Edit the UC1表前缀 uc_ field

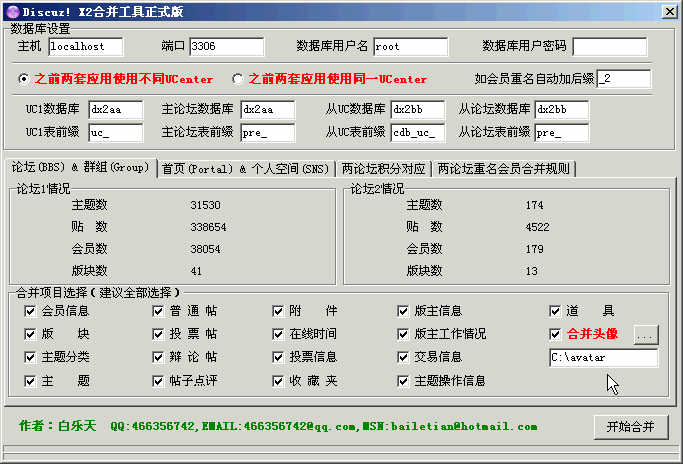click(115, 133)
